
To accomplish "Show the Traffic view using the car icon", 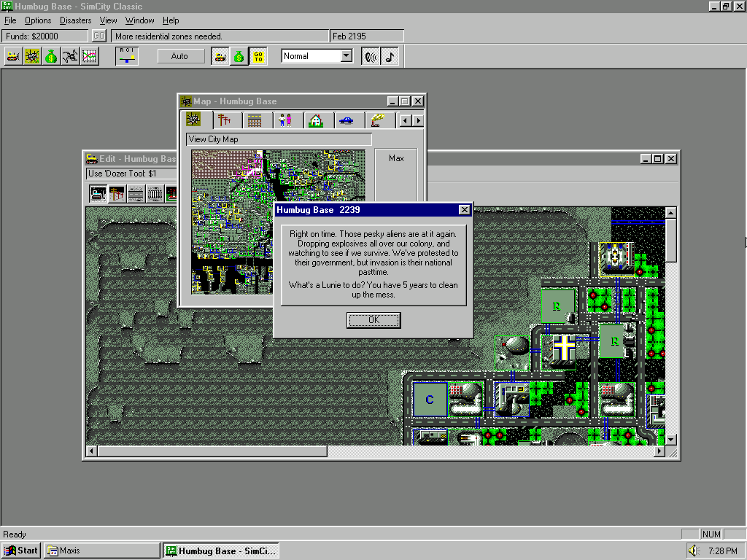I will (347, 120).
